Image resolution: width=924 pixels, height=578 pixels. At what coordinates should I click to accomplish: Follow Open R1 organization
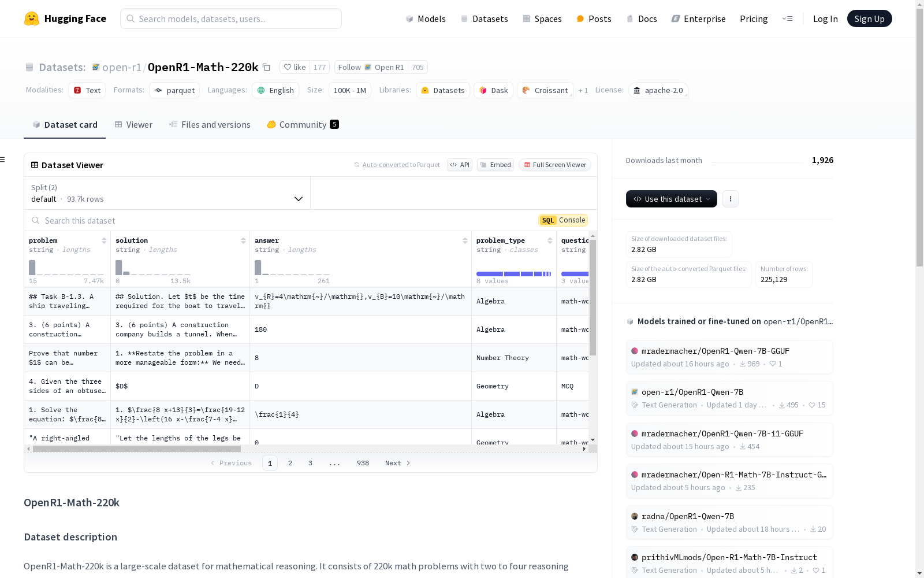tap(371, 67)
